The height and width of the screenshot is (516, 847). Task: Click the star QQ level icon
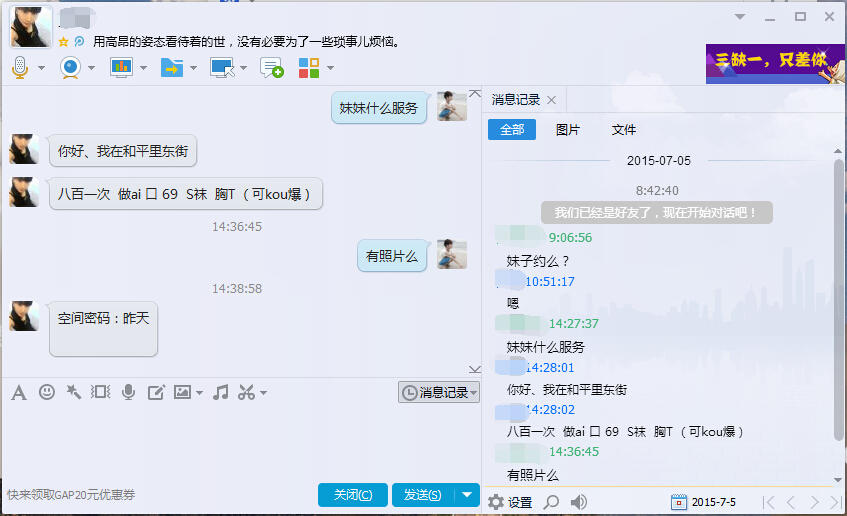63,42
